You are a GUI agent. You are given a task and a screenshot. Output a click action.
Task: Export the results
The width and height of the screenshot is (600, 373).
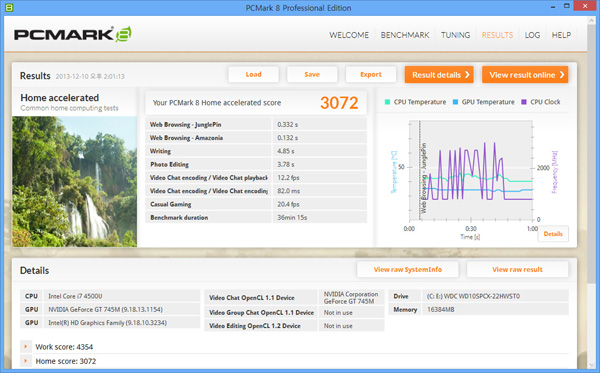point(371,75)
